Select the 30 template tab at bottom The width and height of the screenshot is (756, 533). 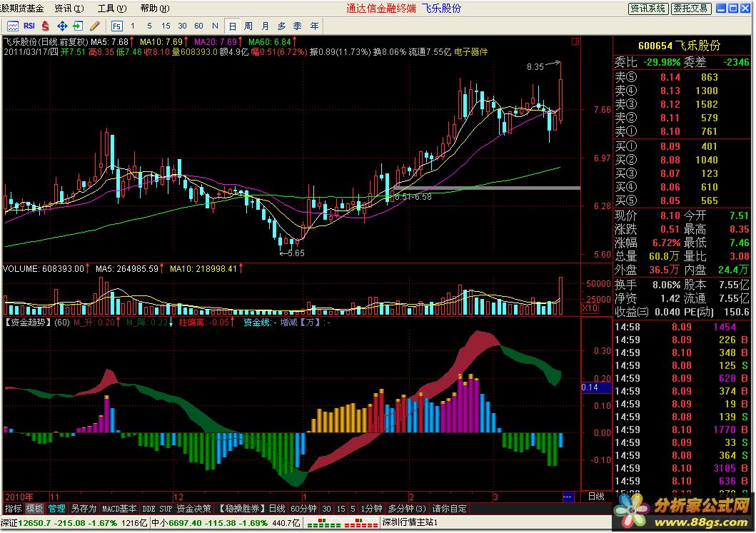326,509
